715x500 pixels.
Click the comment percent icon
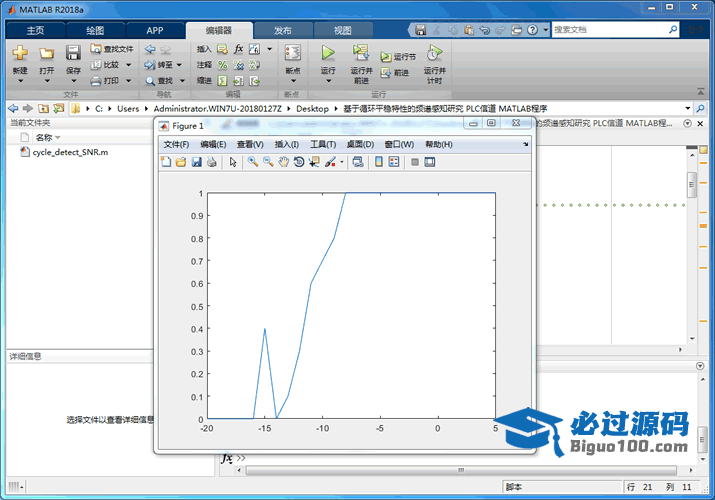point(223,65)
